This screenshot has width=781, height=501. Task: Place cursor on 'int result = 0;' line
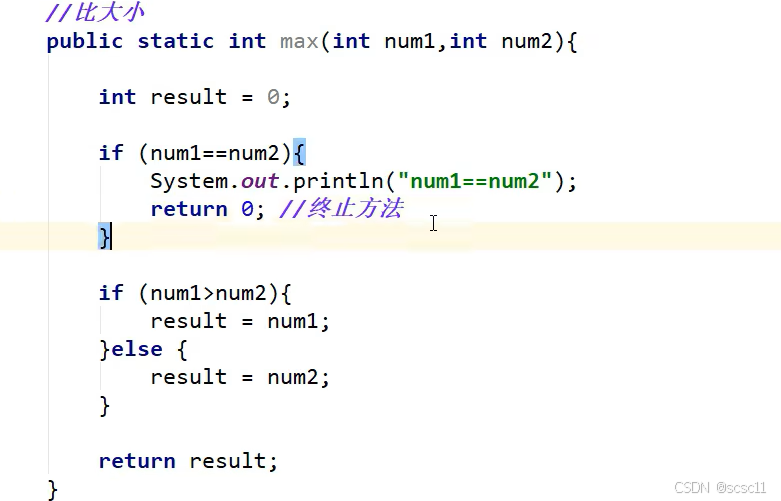pyautogui.click(x=194, y=97)
